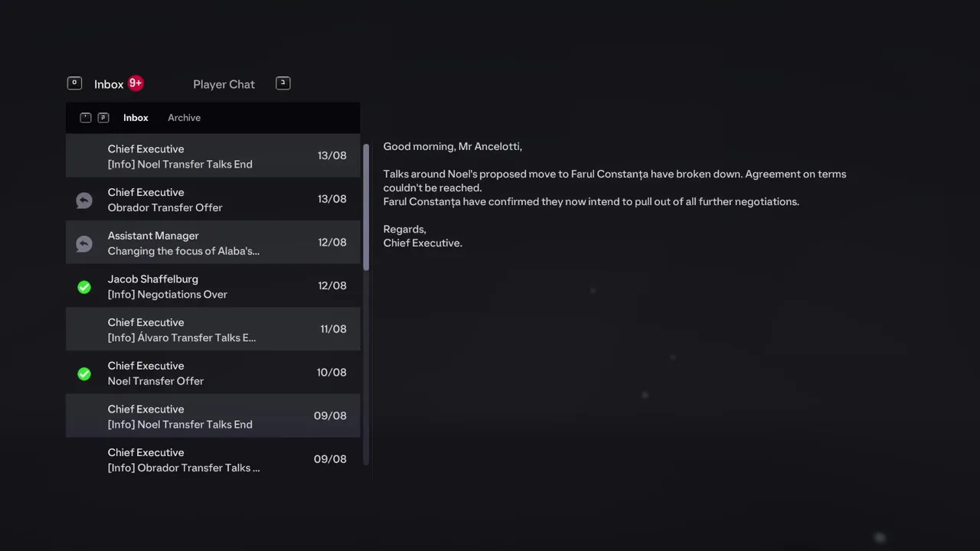Open the Archive sub-tab
This screenshot has height=551, width=980.
pyautogui.click(x=184, y=118)
